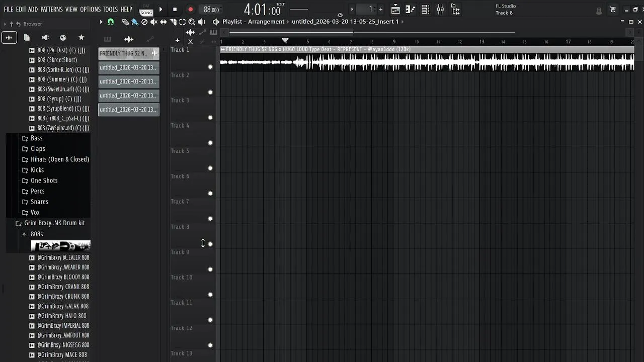The height and width of the screenshot is (362, 644).
Task: Mute Track 3 using its dot
Action: 210,118
